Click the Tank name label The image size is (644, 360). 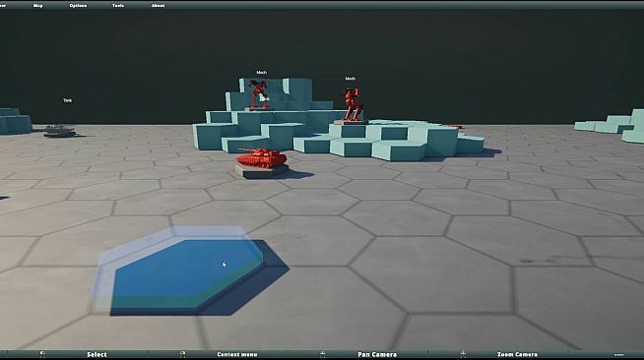pyautogui.click(x=67, y=100)
